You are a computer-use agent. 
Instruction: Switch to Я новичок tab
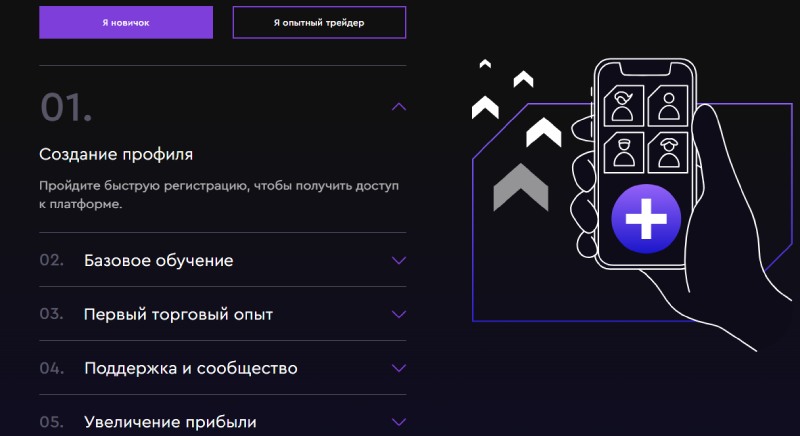[x=126, y=22]
